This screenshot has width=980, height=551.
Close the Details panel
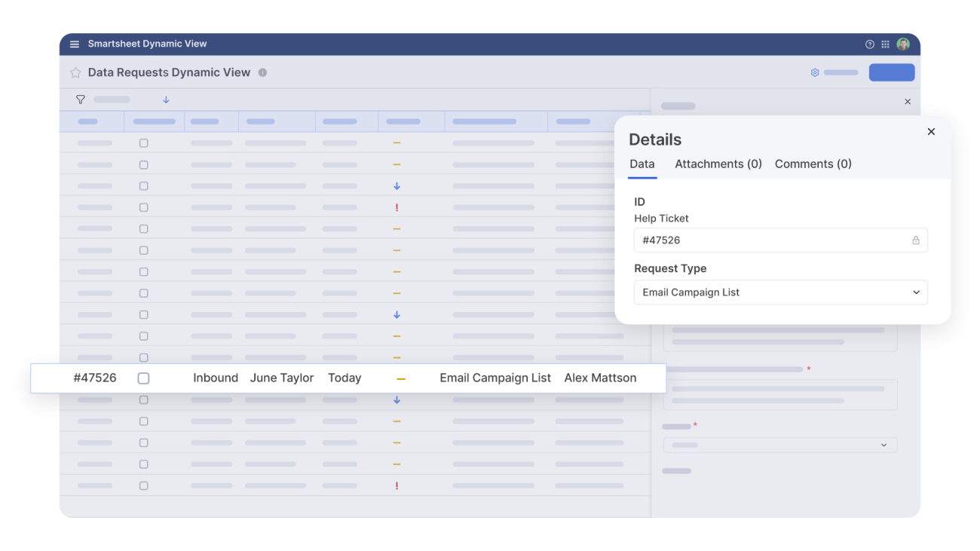coord(931,131)
